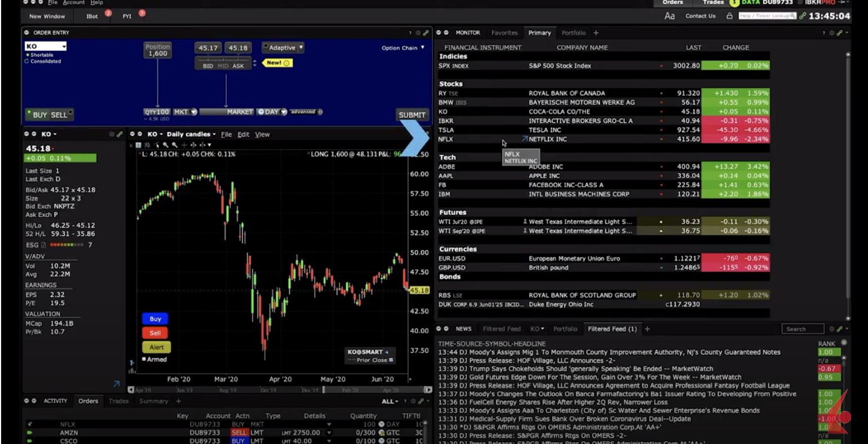Open Order Entry panel settings gear
Viewport: 868px width, 444px height.
tap(417, 33)
